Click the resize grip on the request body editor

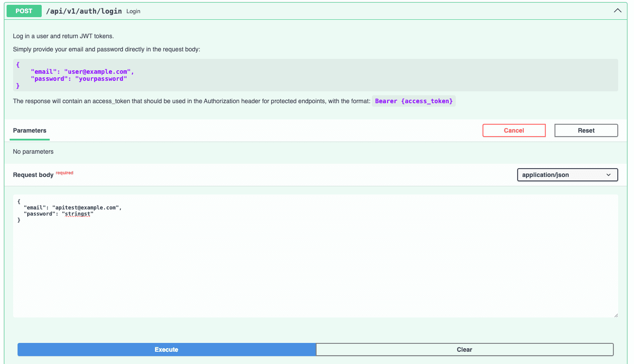(x=616, y=315)
